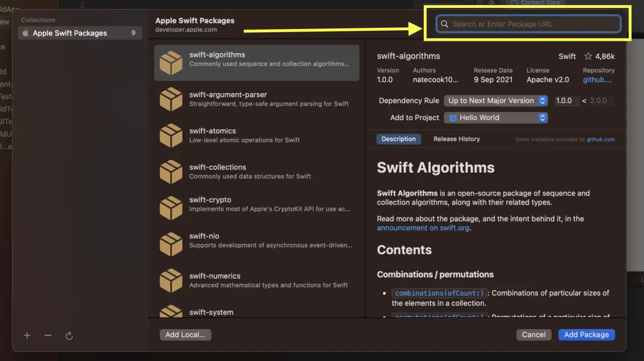
Task: Open the Repository github link
Action: 597,80
